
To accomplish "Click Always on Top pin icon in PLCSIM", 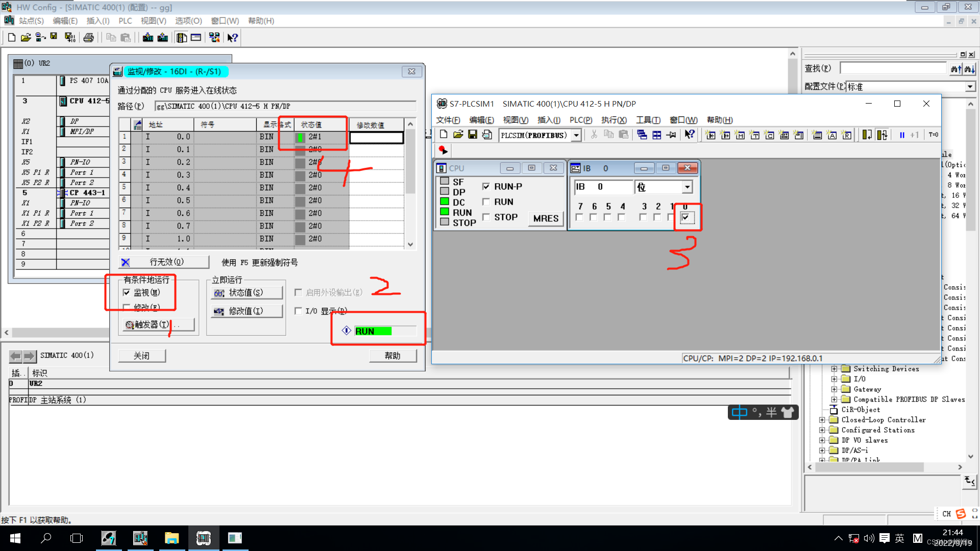I will (672, 135).
